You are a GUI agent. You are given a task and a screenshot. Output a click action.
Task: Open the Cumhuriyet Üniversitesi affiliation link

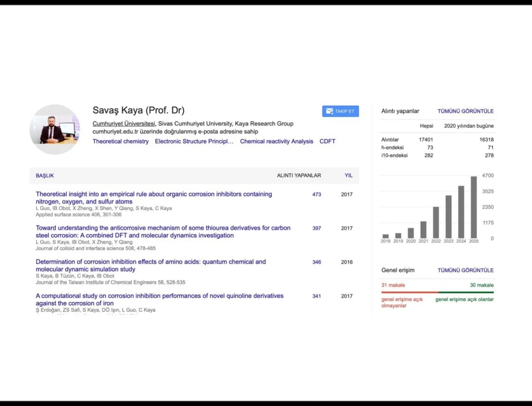(x=123, y=124)
